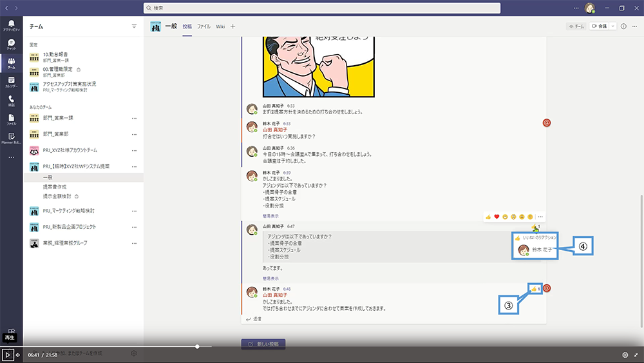Open more options for PRJ_新製品企画プロジェクト
The width and height of the screenshot is (644, 363).
(x=134, y=227)
